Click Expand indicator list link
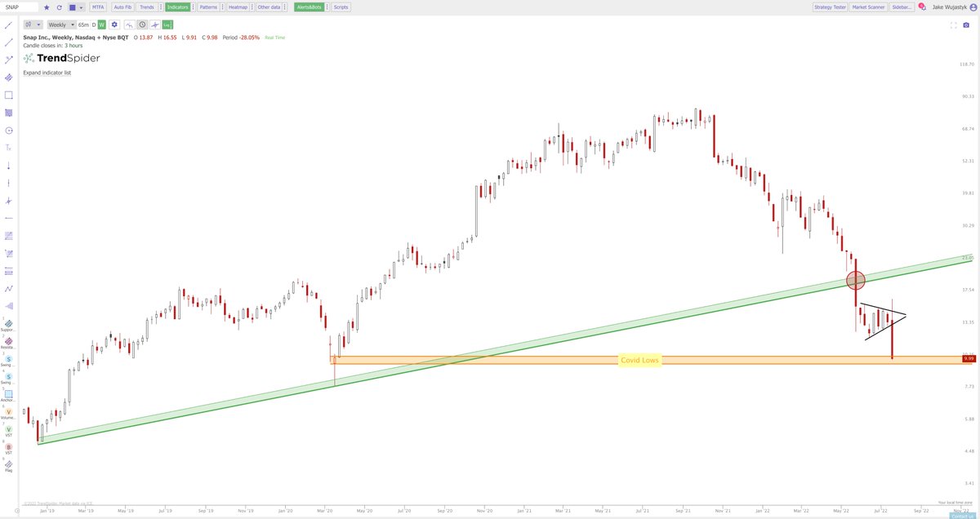980x519 pixels. [47, 73]
